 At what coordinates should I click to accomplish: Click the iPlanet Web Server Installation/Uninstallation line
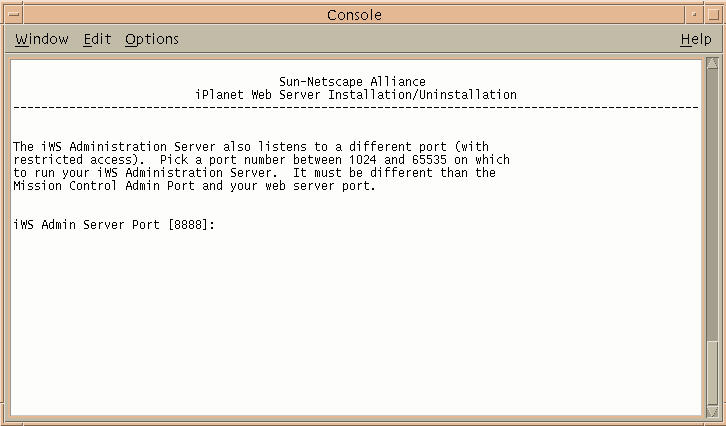[x=356, y=95]
